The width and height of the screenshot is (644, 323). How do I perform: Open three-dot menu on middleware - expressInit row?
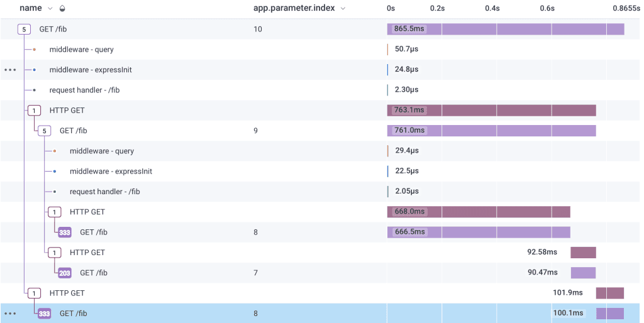point(10,70)
